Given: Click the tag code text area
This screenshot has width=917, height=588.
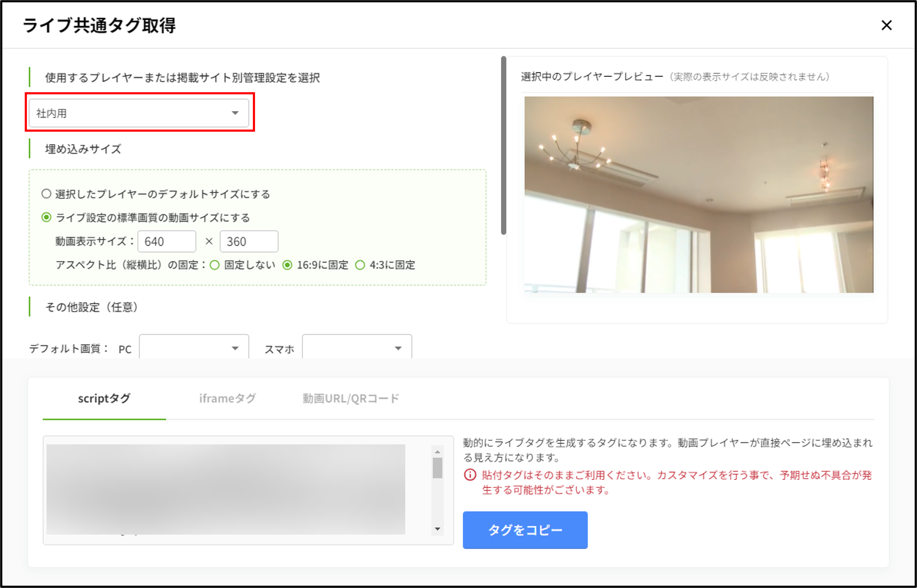Looking at the screenshot, I should 225,489.
